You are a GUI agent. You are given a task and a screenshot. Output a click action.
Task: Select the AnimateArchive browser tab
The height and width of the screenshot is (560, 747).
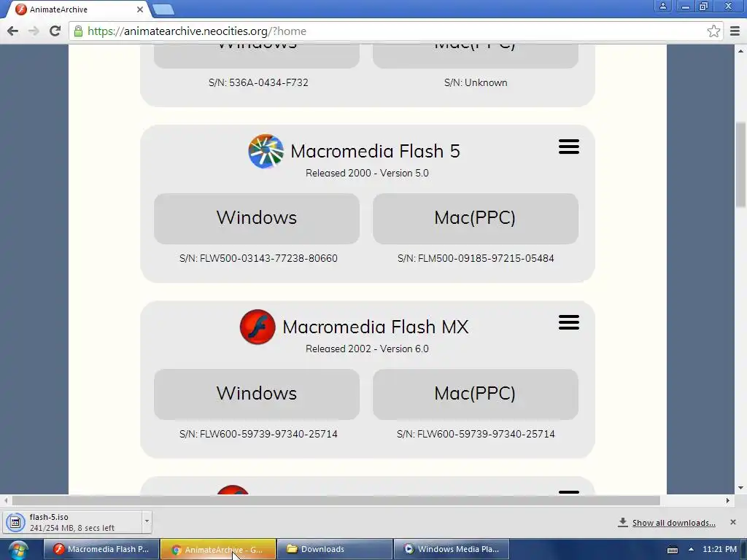(79, 9)
